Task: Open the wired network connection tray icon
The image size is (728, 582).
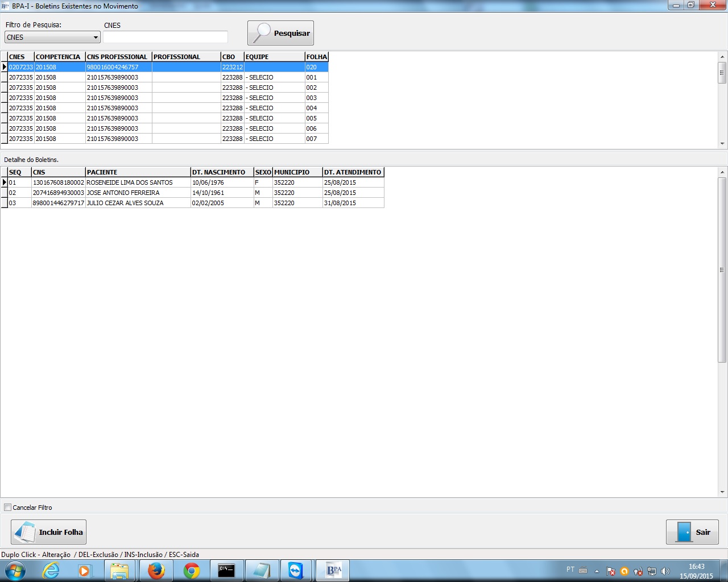Action: (x=652, y=571)
